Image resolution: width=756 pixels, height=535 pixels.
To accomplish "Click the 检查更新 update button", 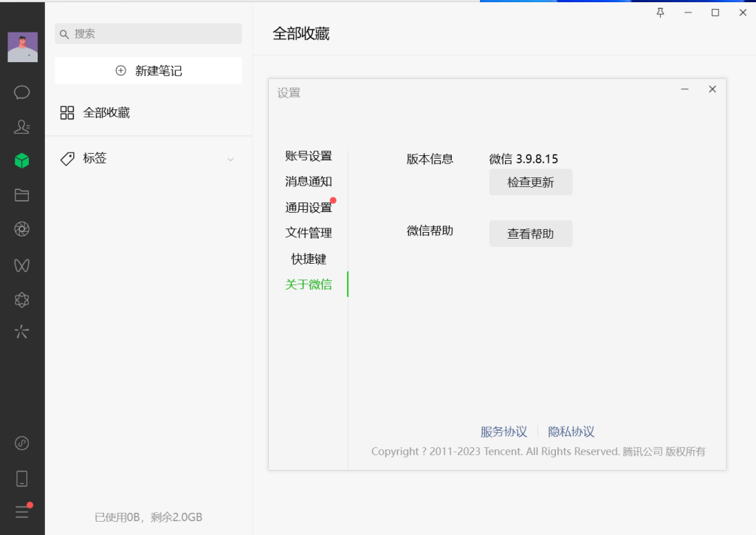I will (530, 182).
